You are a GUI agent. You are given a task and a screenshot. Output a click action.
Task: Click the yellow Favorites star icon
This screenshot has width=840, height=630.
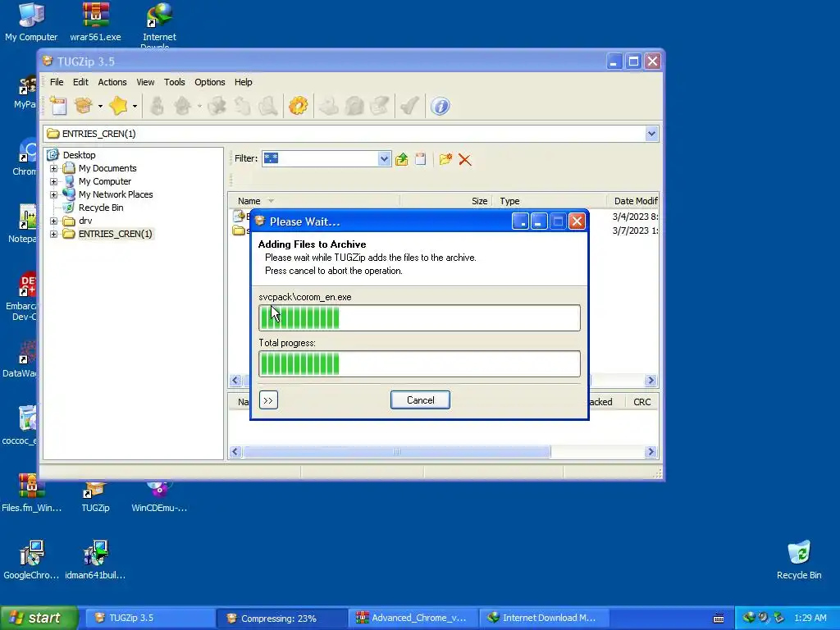click(118, 106)
